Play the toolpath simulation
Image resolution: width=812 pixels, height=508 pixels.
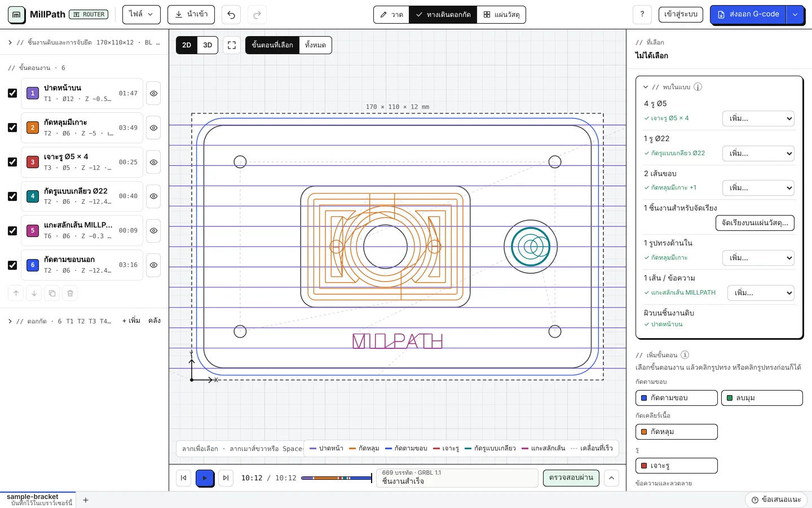tap(205, 478)
